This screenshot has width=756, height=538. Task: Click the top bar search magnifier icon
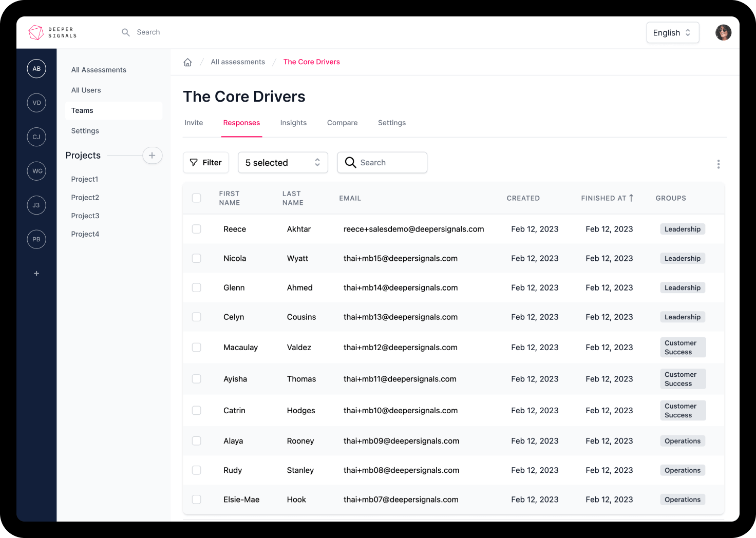point(125,32)
